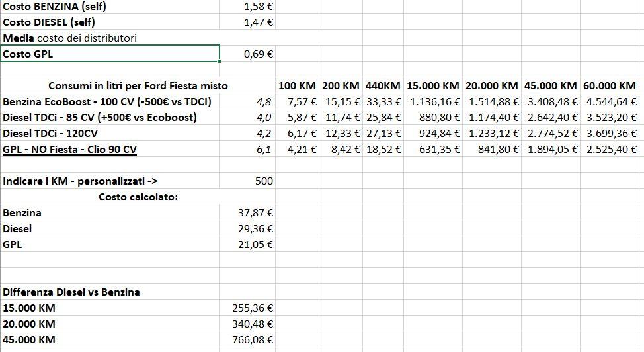Select the 'Costo DIESEL (self)' label cell

coord(110,22)
